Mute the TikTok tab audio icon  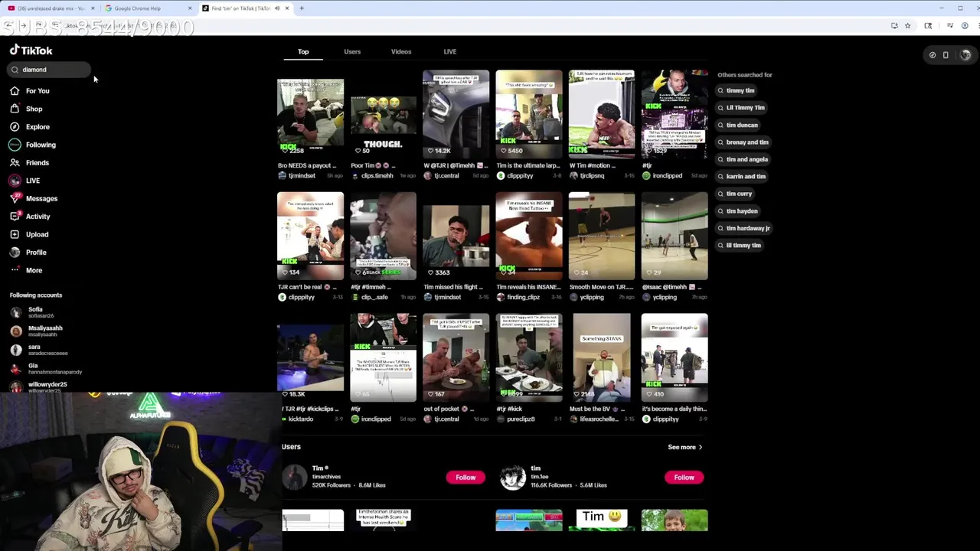click(x=277, y=8)
